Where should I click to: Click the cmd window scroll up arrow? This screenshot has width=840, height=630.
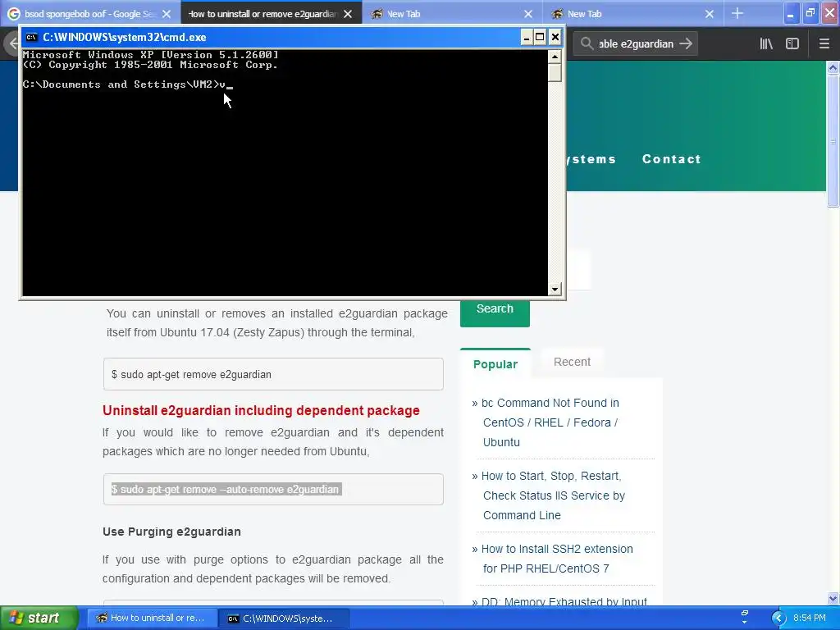point(555,57)
